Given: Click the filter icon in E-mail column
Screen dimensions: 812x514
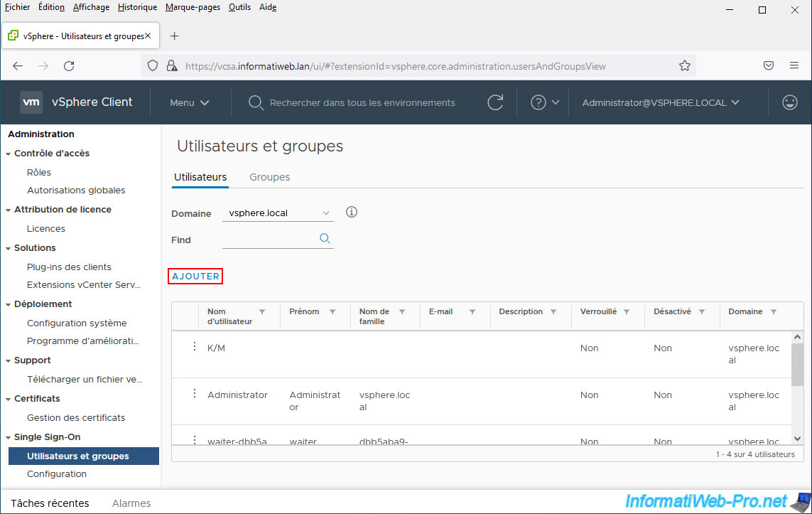Looking at the screenshot, I should pos(472,312).
